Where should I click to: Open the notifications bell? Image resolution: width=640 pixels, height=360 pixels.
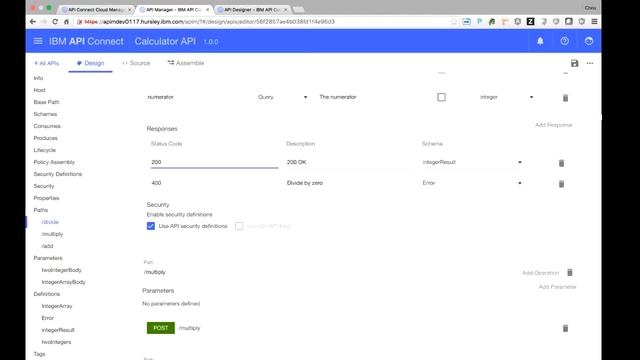[x=540, y=41]
